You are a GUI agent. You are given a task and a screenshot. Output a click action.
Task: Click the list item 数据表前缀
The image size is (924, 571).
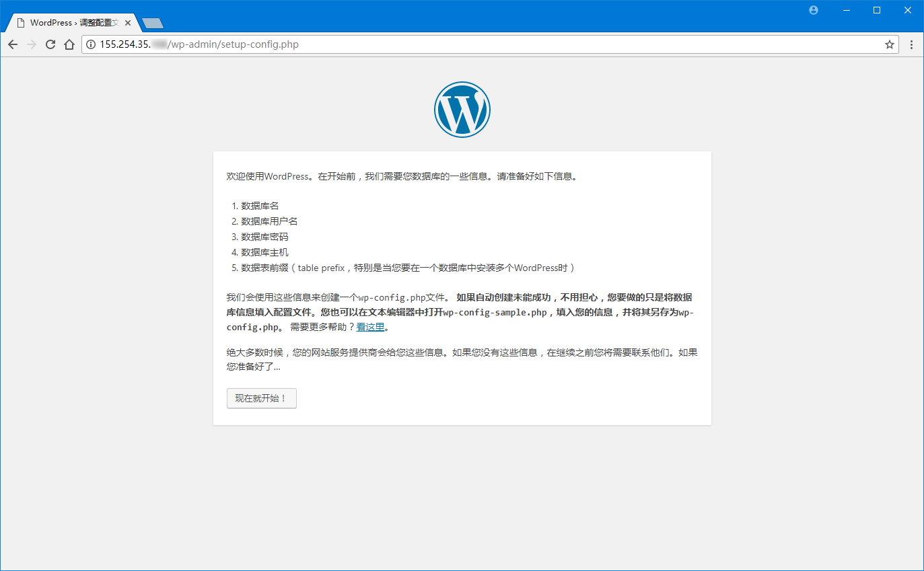(408, 268)
